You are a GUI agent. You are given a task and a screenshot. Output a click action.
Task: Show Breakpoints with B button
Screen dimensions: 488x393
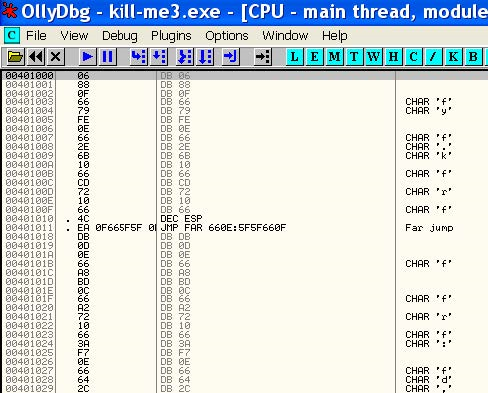pos(473,57)
